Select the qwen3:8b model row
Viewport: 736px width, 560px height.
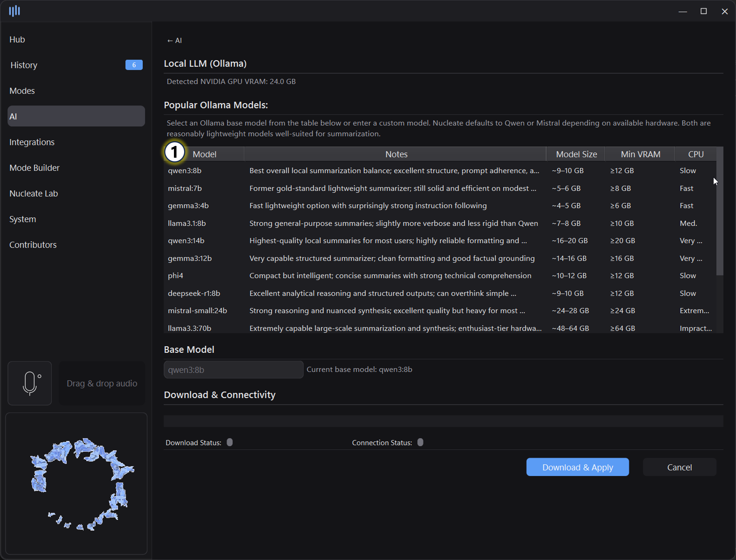[440, 171]
